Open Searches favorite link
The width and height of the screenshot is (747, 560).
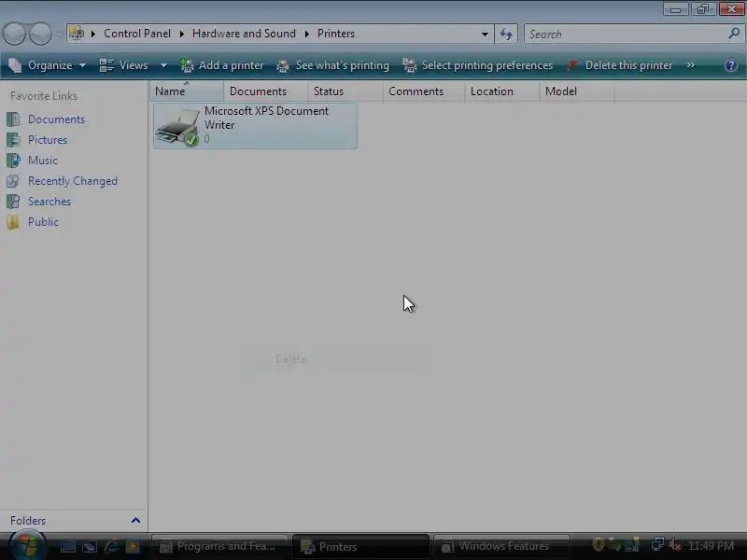coord(49,202)
